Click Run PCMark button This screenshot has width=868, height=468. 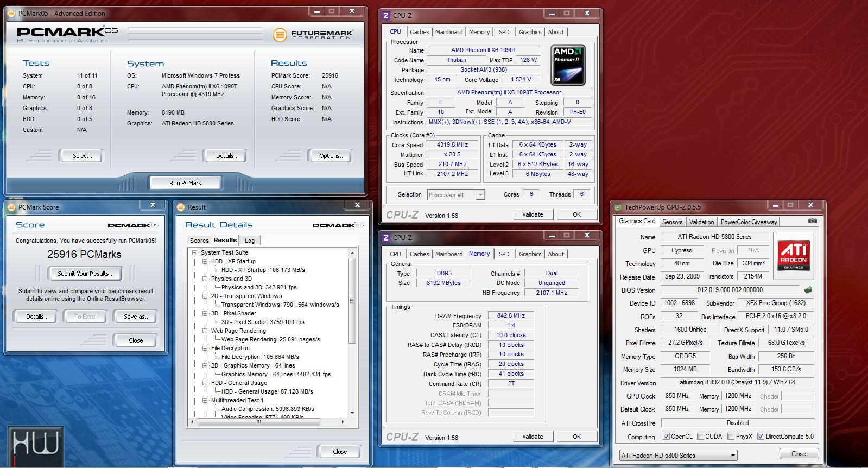[185, 183]
